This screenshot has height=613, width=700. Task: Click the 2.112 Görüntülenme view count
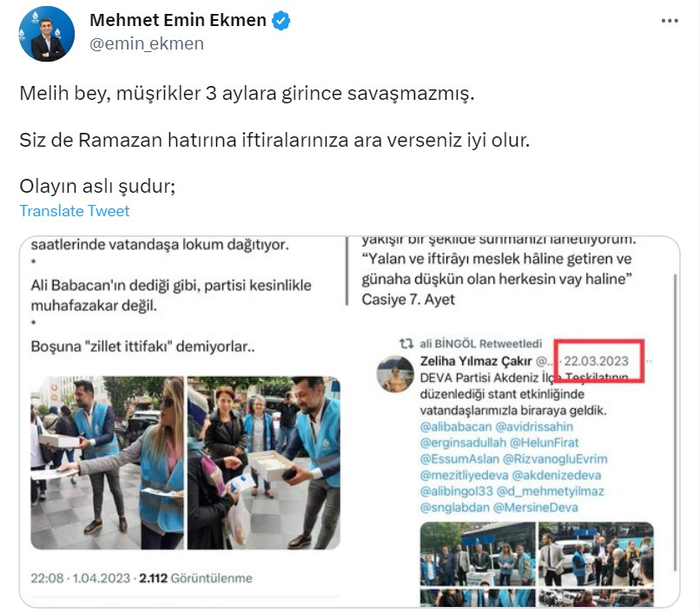point(195,578)
